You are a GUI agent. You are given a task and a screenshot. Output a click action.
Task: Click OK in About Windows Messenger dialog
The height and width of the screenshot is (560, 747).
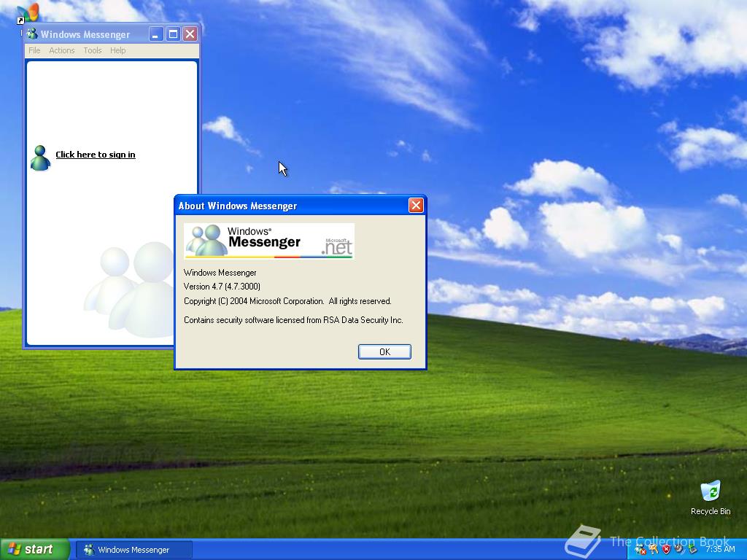pyautogui.click(x=384, y=351)
